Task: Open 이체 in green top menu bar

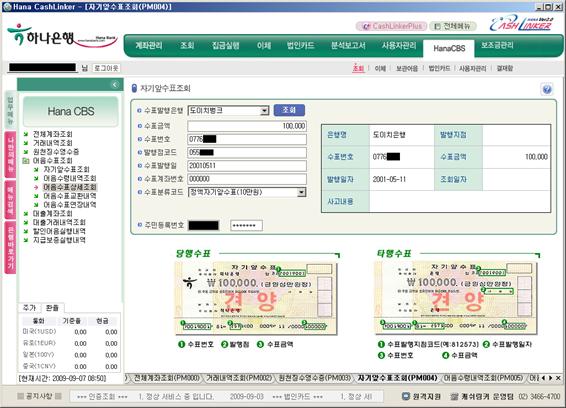Action: coord(264,45)
